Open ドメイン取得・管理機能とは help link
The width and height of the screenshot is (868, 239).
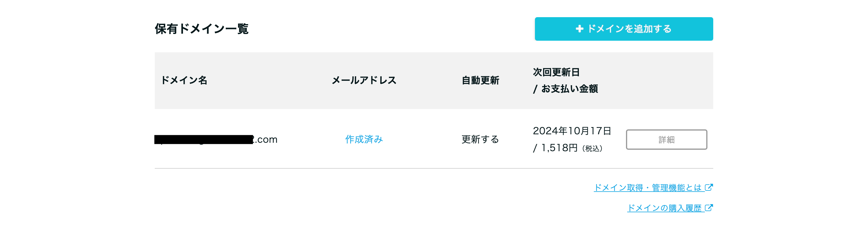(647, 188)
